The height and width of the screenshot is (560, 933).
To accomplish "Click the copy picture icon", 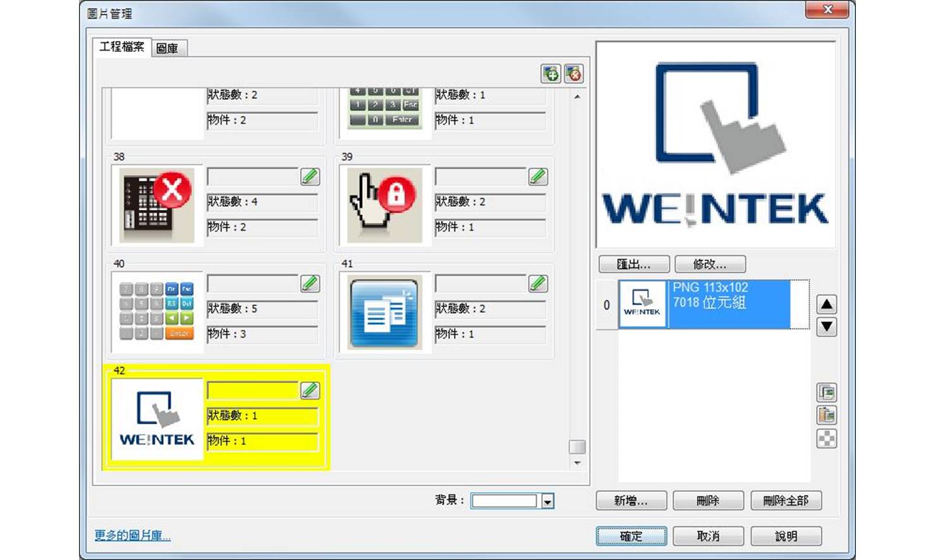I will pos(826,393).
